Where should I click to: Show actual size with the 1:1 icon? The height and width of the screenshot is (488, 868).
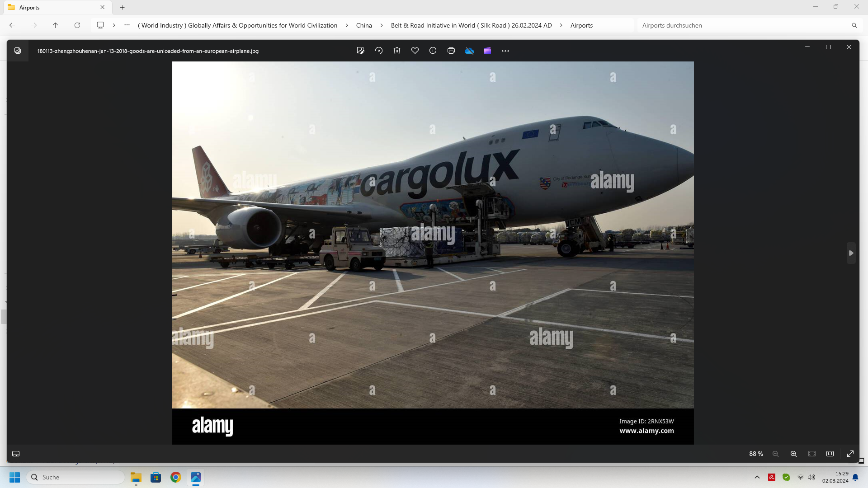tap(830, 454)
